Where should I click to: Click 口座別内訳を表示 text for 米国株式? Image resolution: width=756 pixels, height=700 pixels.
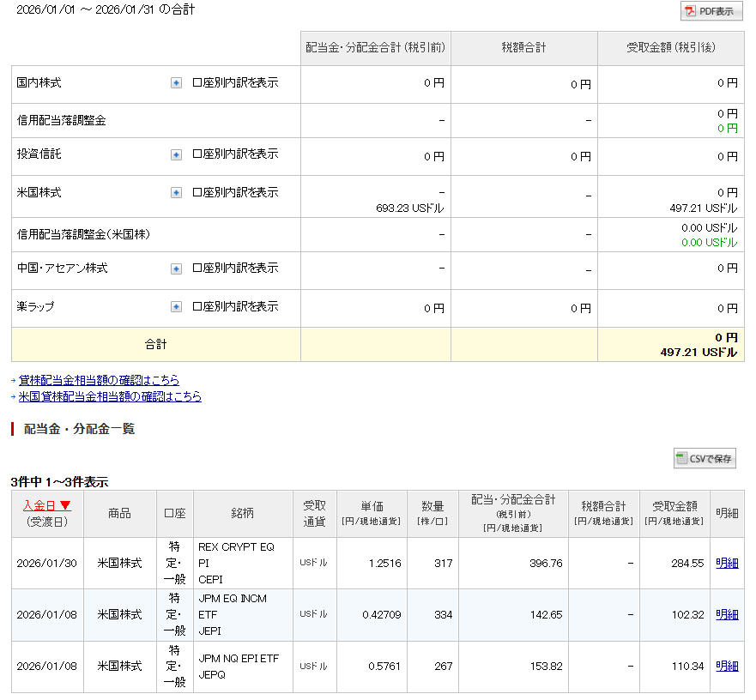click(x=235, y=193)
